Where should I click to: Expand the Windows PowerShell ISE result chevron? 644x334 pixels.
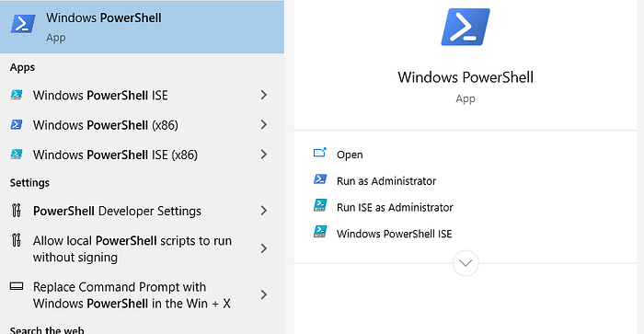[x=264, y=95]
